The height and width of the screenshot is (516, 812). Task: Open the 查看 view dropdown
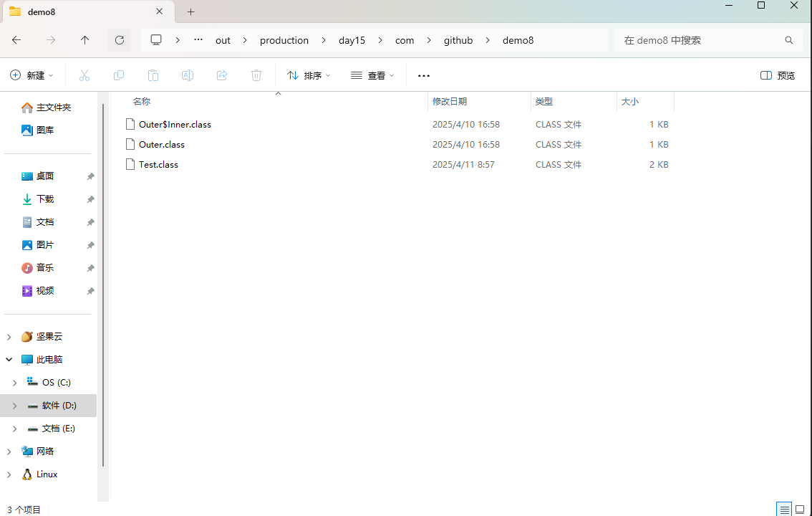click(x=372, y=75)
